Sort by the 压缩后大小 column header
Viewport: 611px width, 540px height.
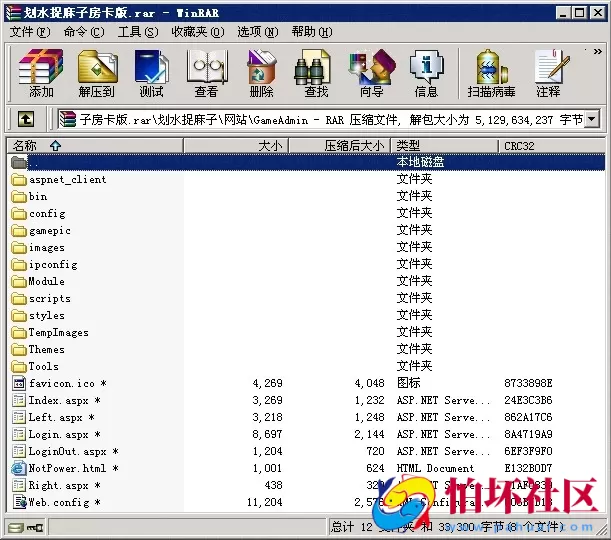pos(354,146)
